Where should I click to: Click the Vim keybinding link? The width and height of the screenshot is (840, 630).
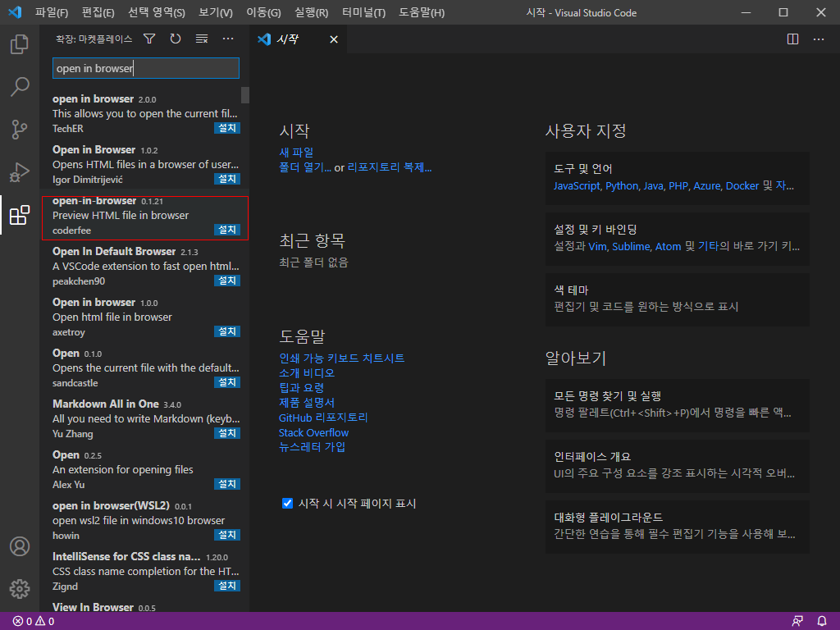point(597,246)
